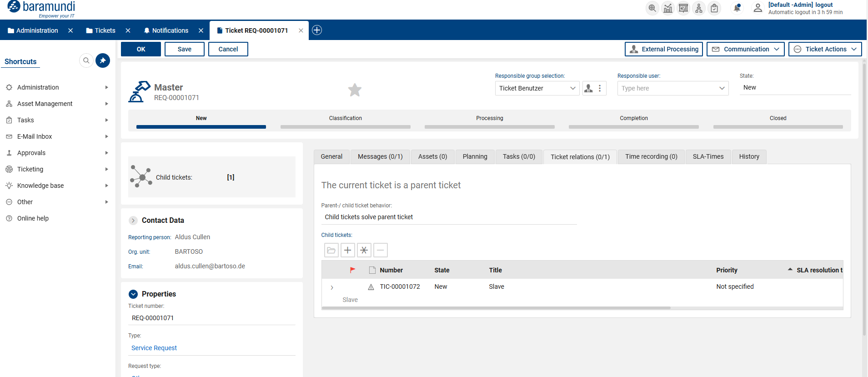The image size is (868, 377).
Task: Click the Parent-/child ticket behavior field
Action: (449, 217)
